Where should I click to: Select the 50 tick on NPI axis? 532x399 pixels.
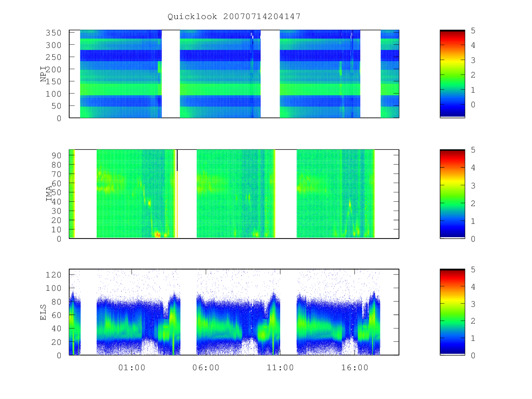click(56, 106)
